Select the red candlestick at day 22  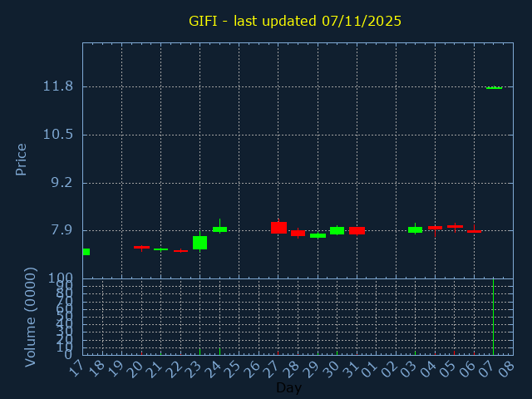pos(181,251)
